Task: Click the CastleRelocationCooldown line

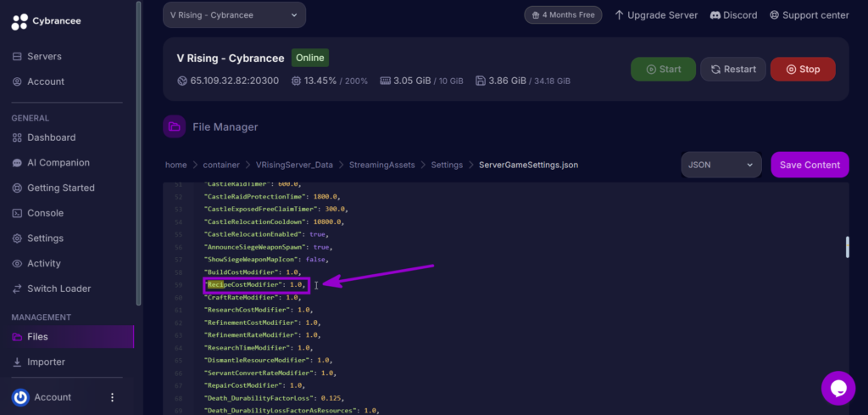Action: pos(274,222)
